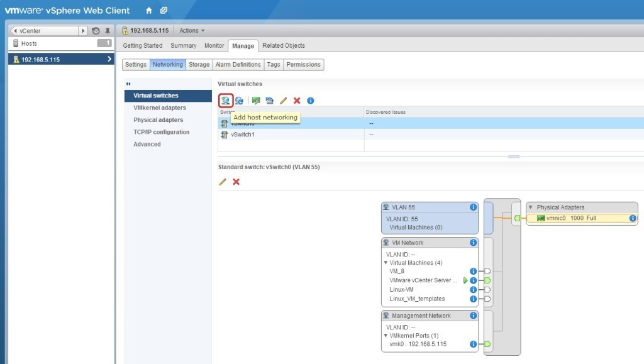
Task: Open the Related Objects tab
Action: (284, 45)
